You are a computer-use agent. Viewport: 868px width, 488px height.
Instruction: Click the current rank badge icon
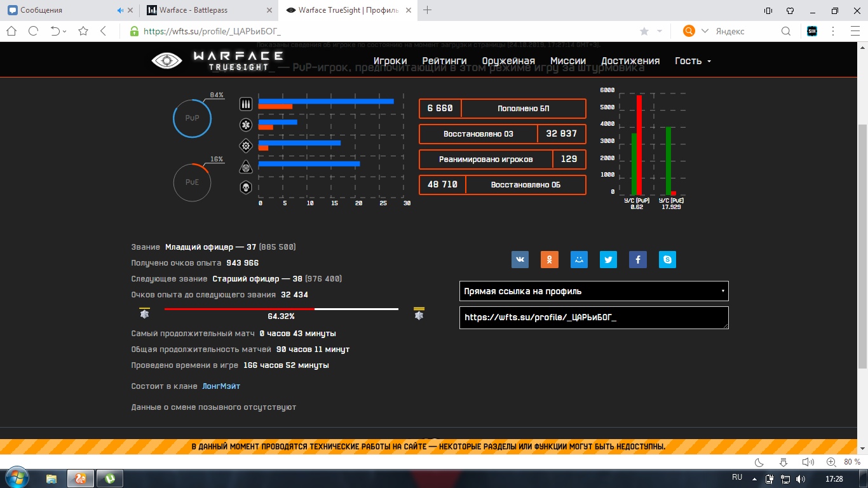[144, 314]
